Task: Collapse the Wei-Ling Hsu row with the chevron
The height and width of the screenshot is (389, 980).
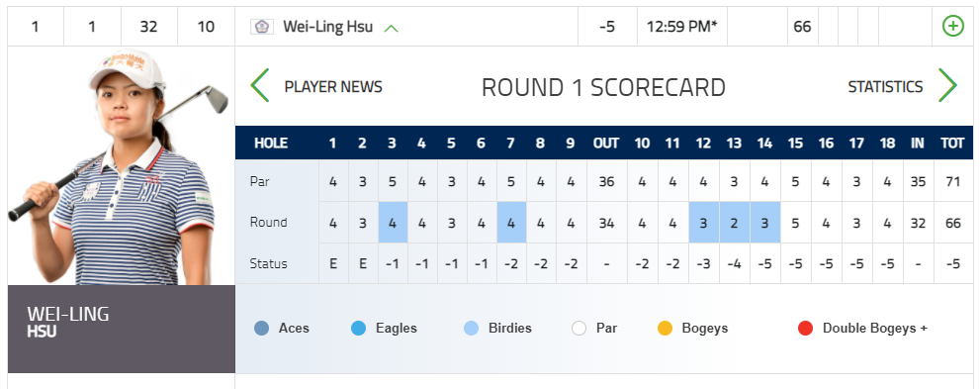Action: [392, 28]
